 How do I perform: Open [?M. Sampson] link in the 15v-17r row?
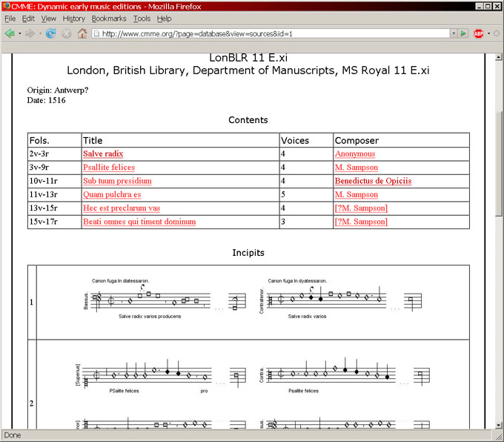361,222
